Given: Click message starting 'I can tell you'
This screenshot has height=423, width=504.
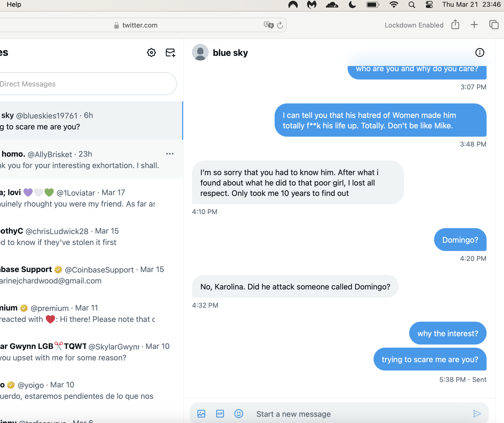Looking at the screenshot, I should point(380,120).
